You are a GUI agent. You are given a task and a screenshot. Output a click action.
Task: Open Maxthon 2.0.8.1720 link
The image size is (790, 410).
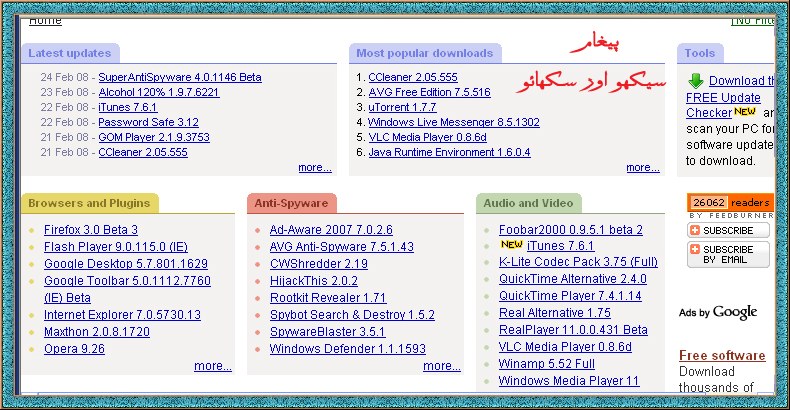[97, 332]
